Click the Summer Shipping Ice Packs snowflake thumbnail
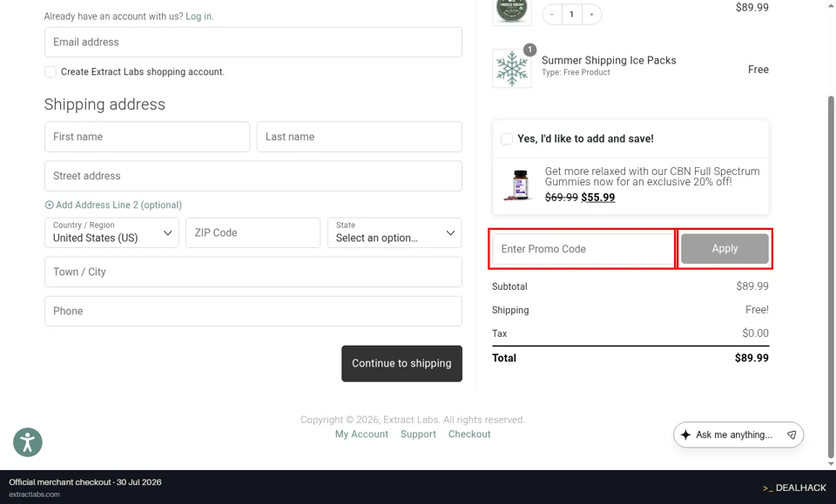The height and width of the screenshot is (504, 836). pyautogui.click(x=512, y=68)
